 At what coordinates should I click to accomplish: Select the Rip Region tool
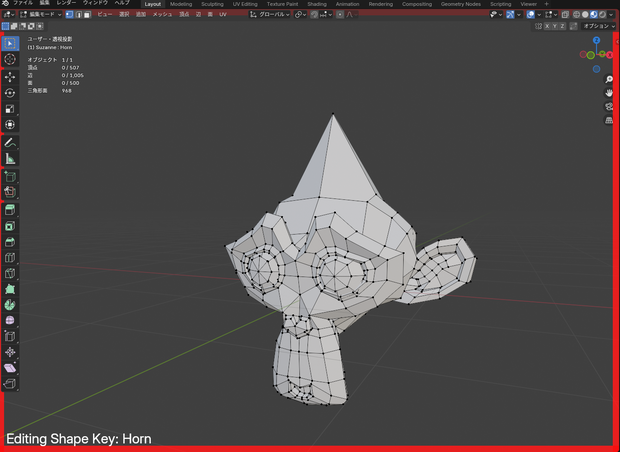click(x=10, y=384)
